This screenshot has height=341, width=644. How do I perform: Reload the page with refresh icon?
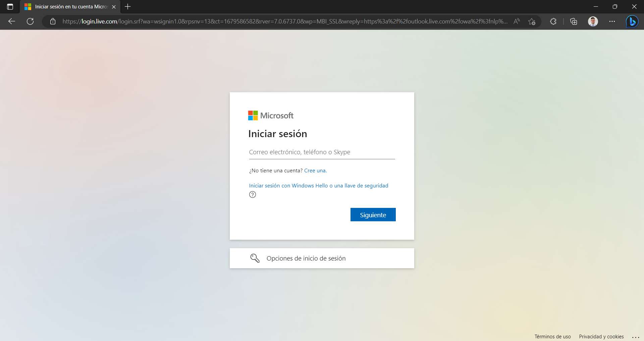coord(30,21)
